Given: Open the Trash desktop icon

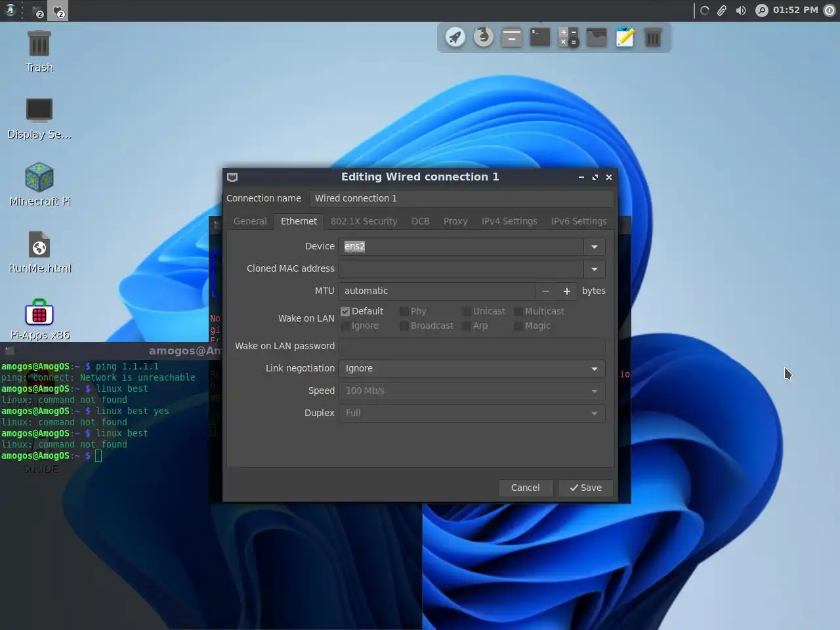Looking at the screenshot, I should point(39,51).
